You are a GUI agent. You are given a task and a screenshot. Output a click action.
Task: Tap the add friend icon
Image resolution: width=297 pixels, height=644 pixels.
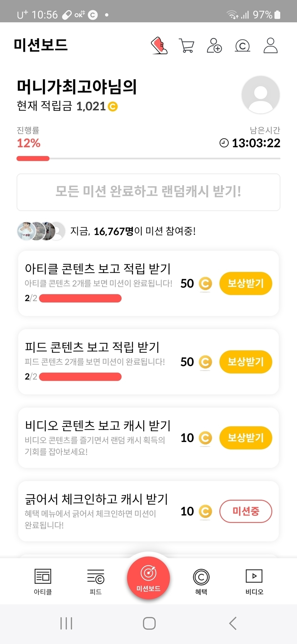pyautogui.click(x=214, y=45)
